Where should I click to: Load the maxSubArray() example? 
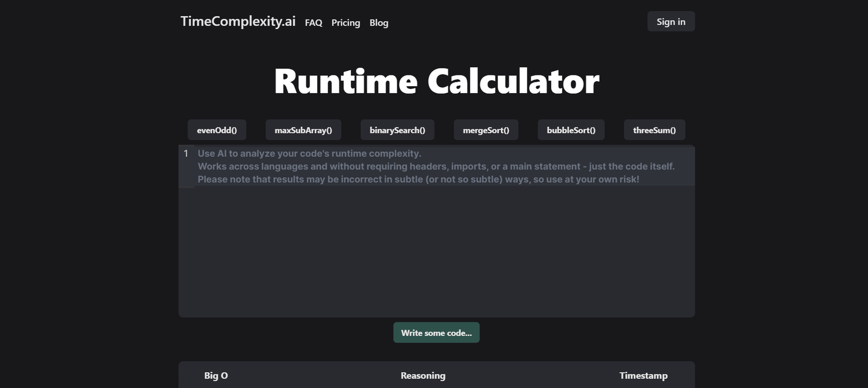(x=303, y=130)
